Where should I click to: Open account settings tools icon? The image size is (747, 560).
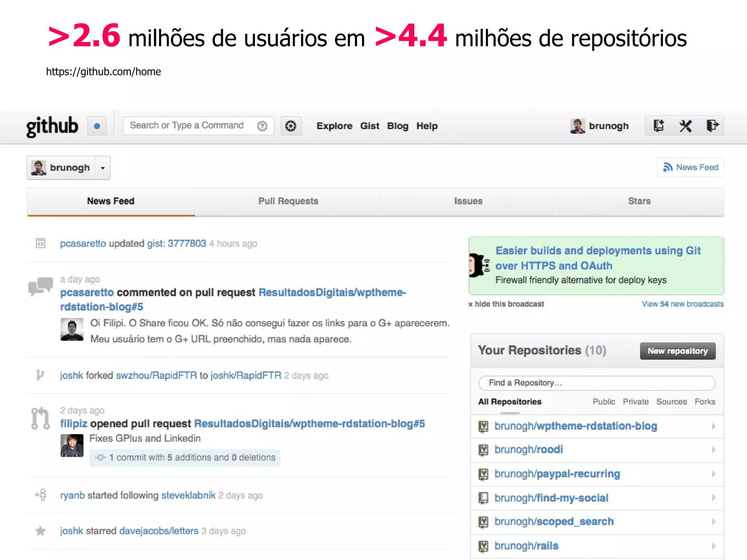click(685, 126)
